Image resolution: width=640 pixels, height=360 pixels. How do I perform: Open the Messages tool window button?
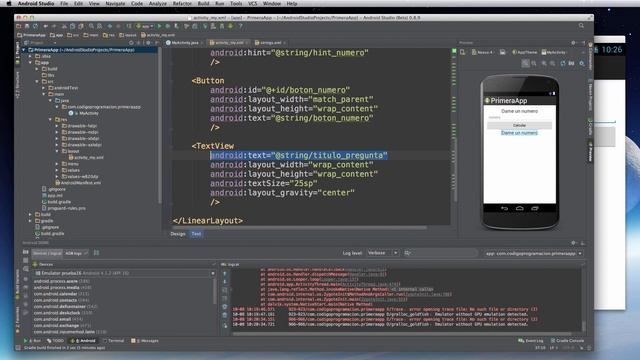[x=145, y=340]
